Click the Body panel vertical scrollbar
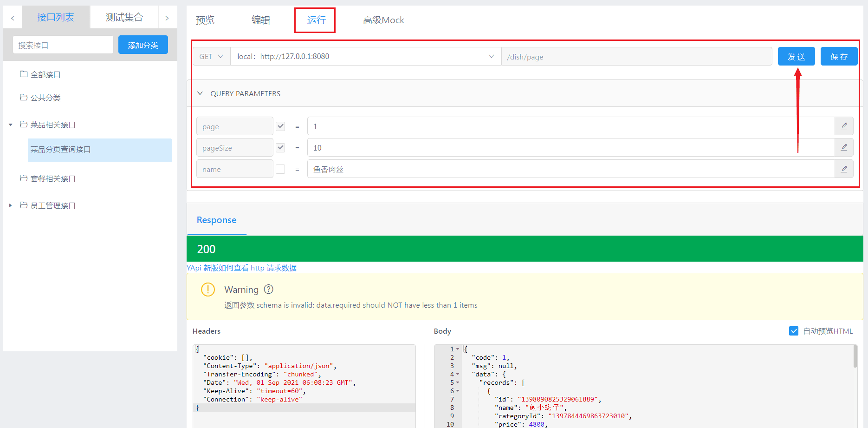 (855, 357)
